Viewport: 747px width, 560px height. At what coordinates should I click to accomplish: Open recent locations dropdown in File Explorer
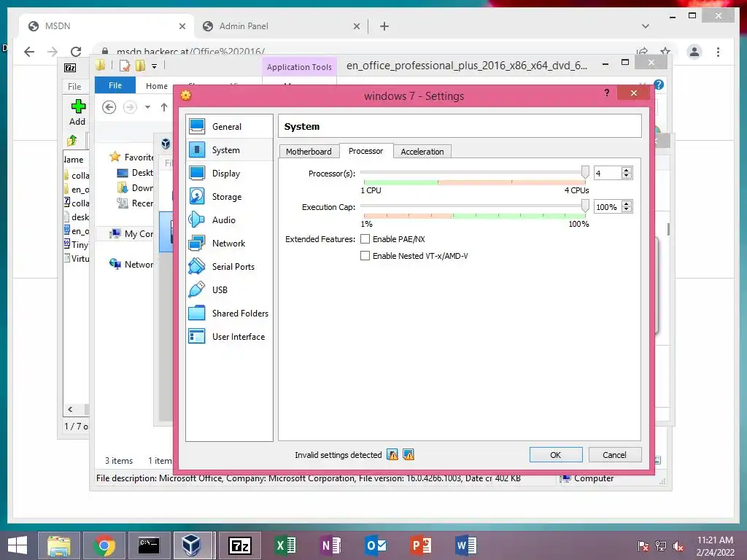point(147,107)
